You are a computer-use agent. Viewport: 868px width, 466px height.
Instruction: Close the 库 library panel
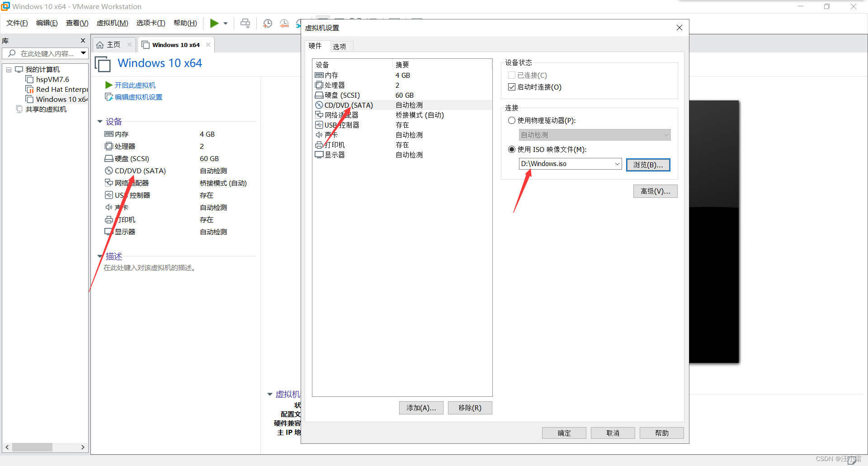click(83, 41)
